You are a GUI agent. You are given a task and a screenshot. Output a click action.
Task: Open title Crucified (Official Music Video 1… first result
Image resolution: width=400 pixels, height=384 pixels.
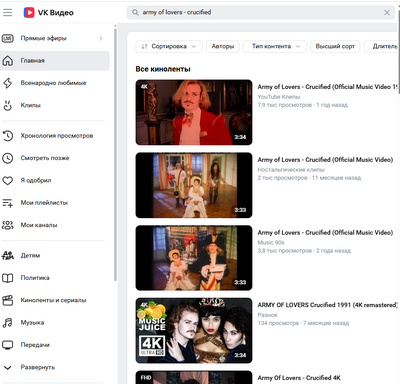coord(328,87)
